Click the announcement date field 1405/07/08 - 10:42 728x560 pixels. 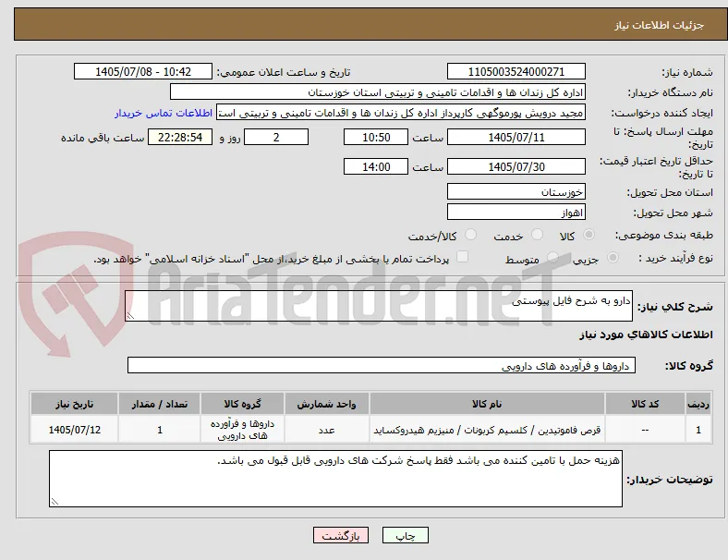(x=143, y=71)
